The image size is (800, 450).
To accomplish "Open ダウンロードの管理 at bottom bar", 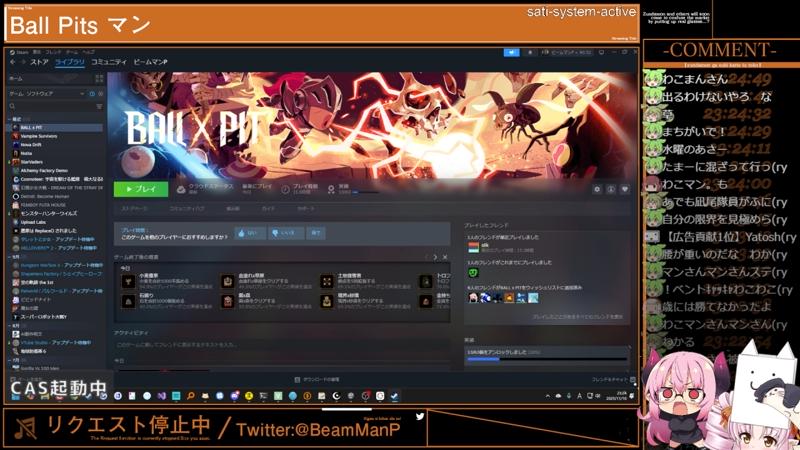I will click(x=317, y=380).
